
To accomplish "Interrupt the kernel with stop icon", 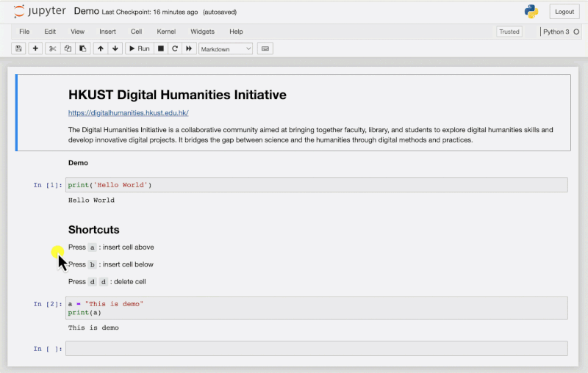I will click(161, 48).
